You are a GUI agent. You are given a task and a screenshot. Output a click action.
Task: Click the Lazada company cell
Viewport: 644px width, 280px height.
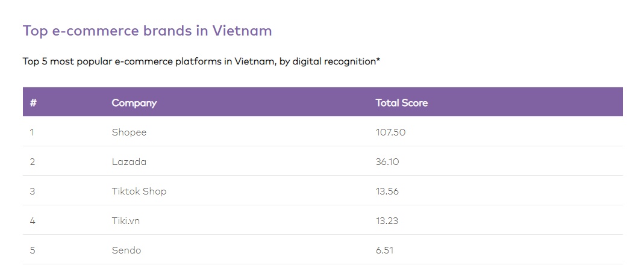129,162
